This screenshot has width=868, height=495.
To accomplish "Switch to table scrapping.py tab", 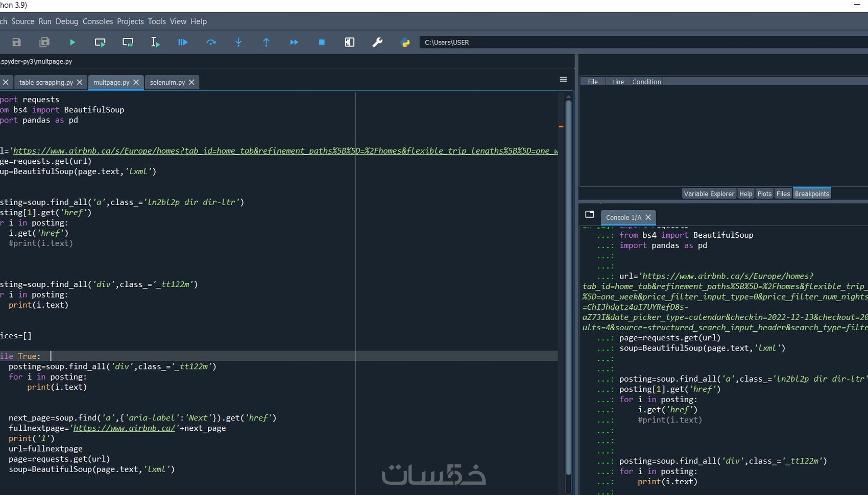I will click(46, 82).
